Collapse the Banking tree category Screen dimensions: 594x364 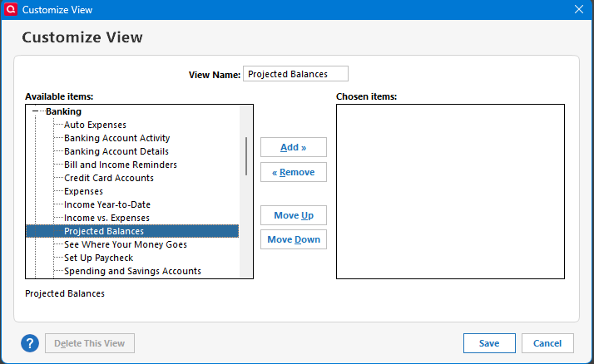pos(35,111)
